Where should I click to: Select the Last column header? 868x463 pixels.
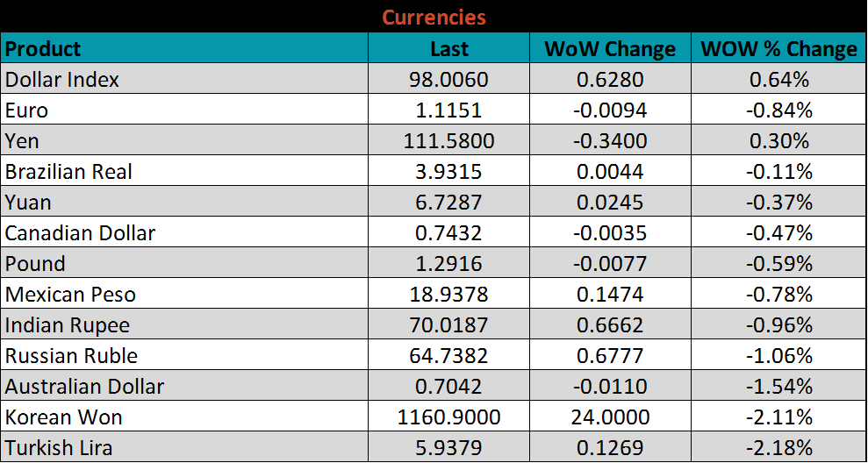[x=448, y=49]
